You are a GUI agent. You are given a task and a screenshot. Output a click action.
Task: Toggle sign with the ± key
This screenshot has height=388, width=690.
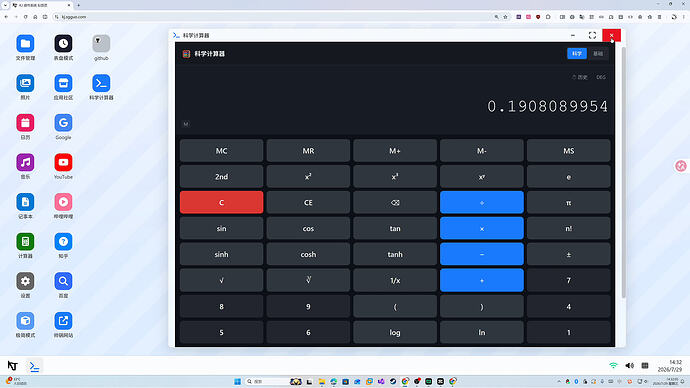coord(568,254)
